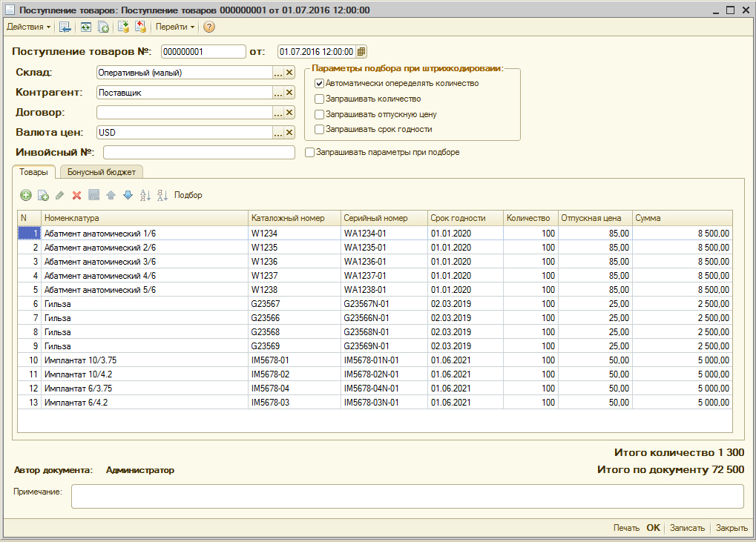Open selection button for Склад field
The image size is (756, 542).
(x=278, y=73)
